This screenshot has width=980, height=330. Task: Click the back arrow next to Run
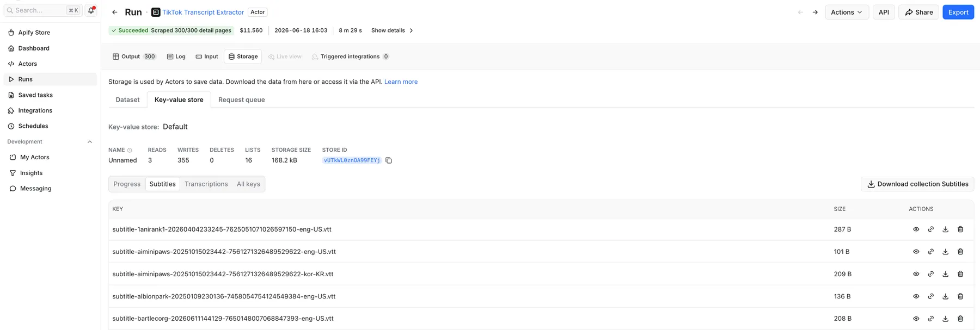point(114,12)
